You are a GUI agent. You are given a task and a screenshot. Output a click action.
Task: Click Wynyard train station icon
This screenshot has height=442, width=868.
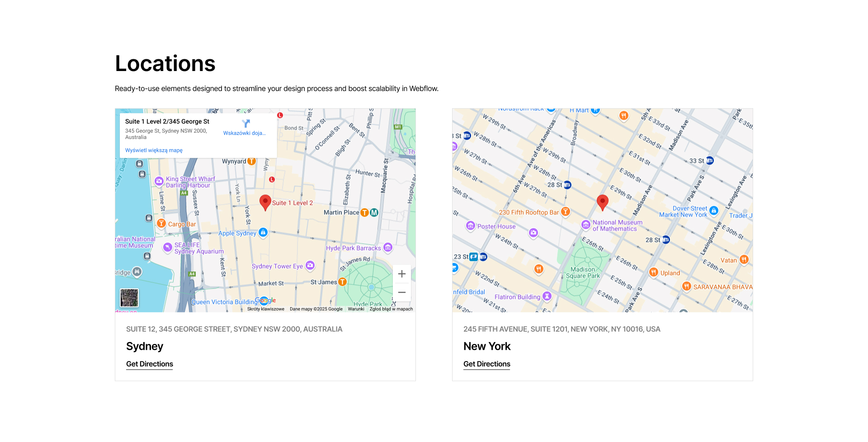click(x=252, y=161)
